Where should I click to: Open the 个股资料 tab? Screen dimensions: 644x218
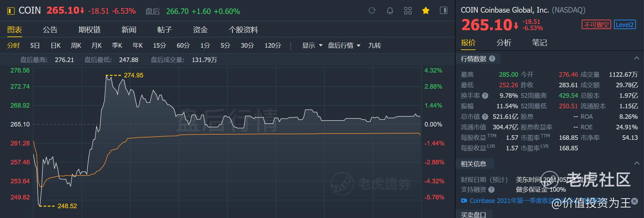pyautogui.click(x=243, y=30)
